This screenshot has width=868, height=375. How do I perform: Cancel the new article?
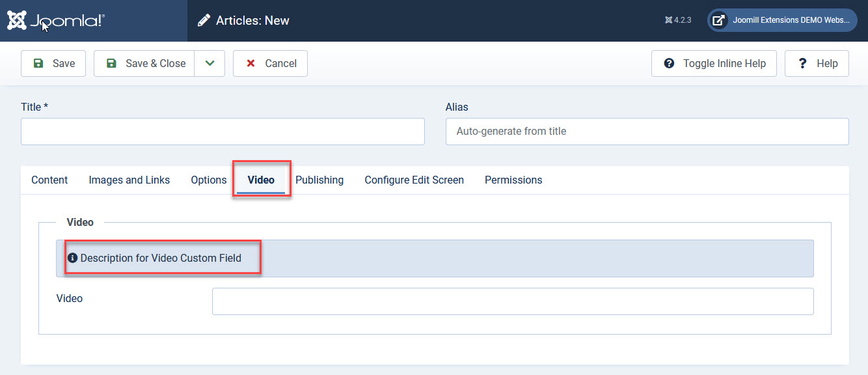point(270,63)
